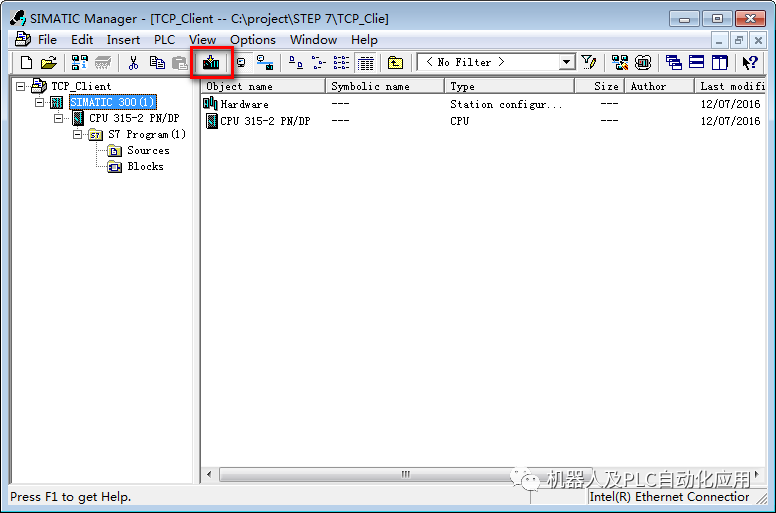Click the Paste toolbar icon
This screenshot has width=776, height=513.
179,62
